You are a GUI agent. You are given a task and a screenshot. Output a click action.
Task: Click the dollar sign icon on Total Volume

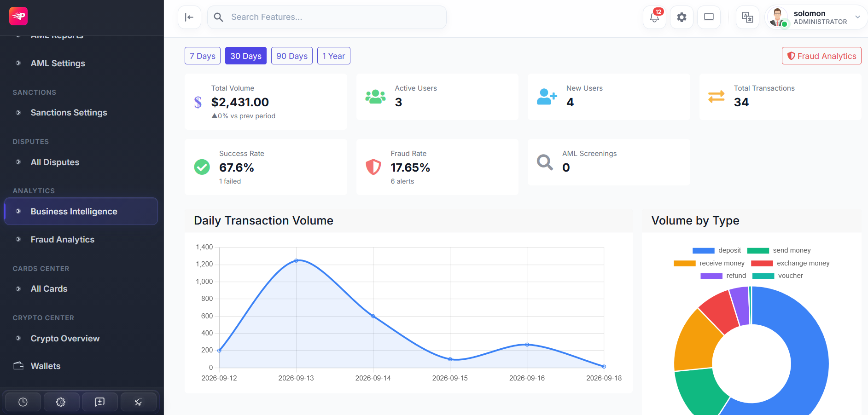[x=198, y=102]
